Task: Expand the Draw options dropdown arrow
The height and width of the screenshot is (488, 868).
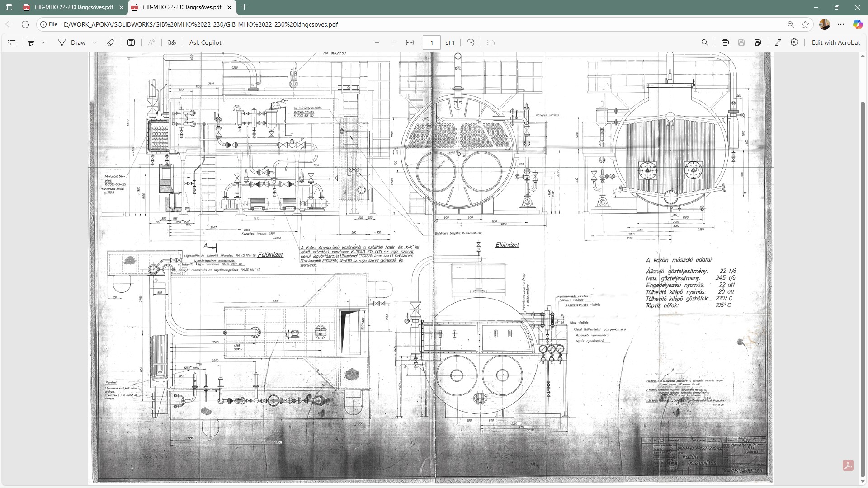Action: click(94, 42)
